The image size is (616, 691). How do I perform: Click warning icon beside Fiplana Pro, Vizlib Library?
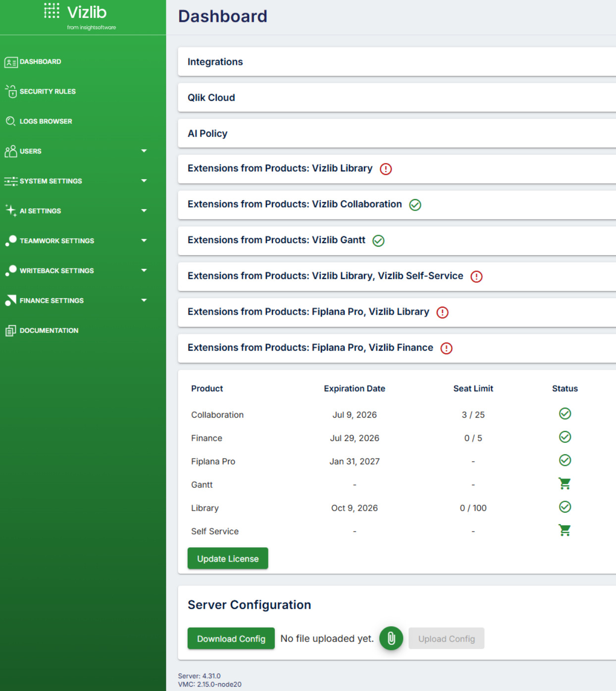(442, 312)
